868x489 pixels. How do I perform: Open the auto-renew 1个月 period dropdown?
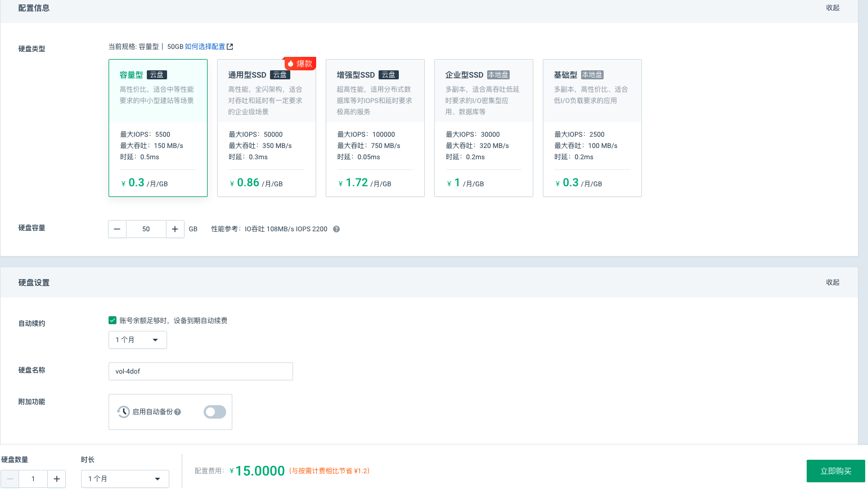click(x=138, y=340)
